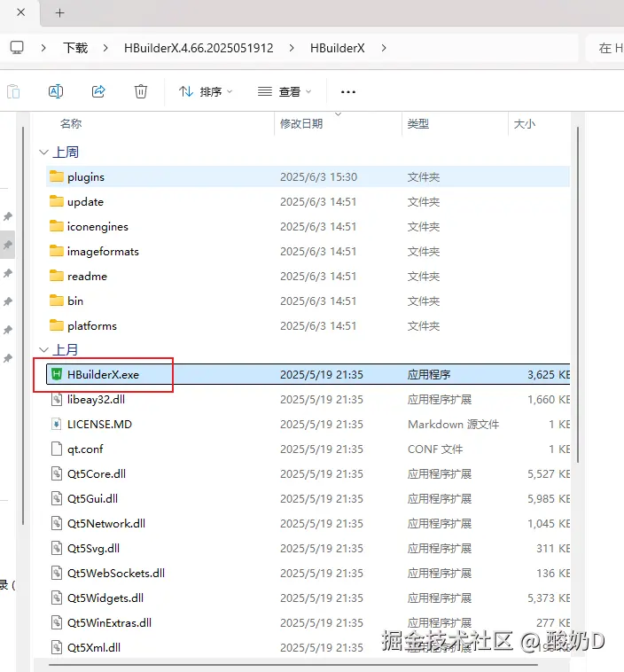Click the search box at right of address bar
Image resolution: width=624 pixels, height=672 pixels.
tap(606, 48)
